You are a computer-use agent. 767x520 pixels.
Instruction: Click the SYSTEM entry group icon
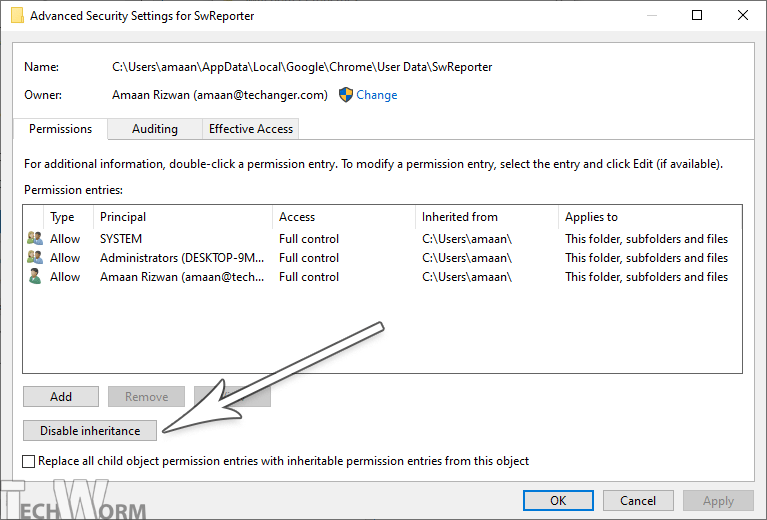click(x=35, y=239)
